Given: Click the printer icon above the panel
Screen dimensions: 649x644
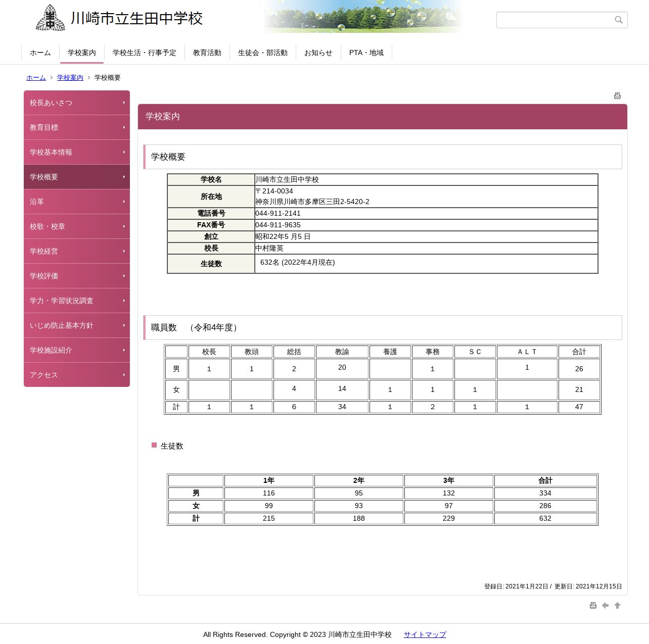Looking at the screenshot, I should (x=617, y=95).
